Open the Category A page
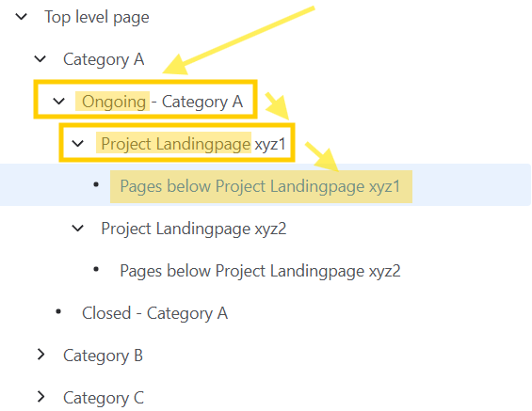This screenshot has width=532, height=411. (x=104, y=59)
